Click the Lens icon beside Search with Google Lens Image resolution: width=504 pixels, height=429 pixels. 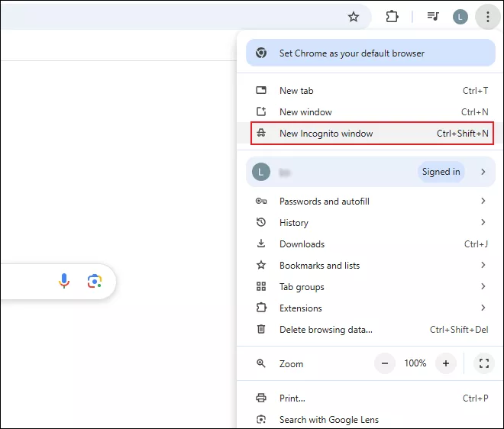(x=261, y=419)
